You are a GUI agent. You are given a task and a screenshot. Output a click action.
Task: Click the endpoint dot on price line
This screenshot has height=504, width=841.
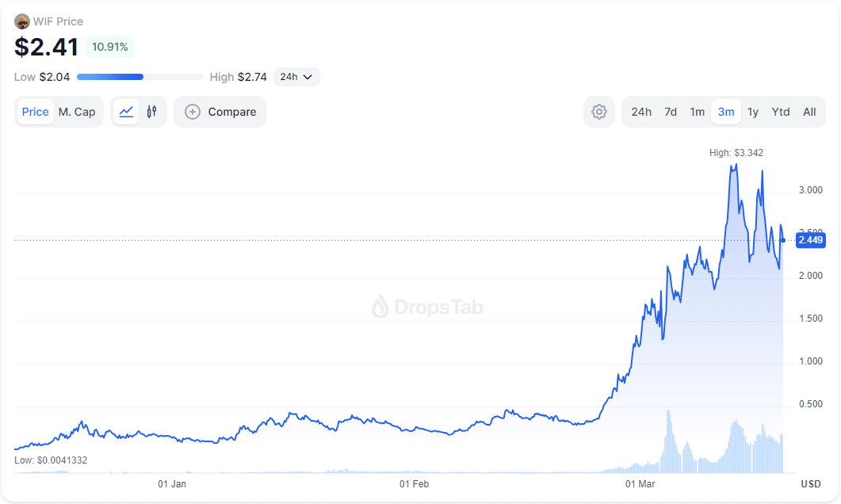pos(783,240)
